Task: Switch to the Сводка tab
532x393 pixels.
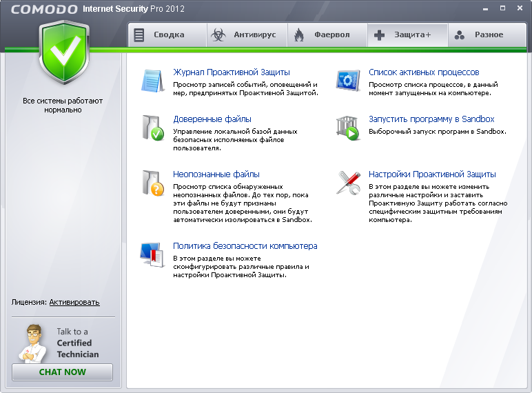Action: (x=167, y=34)
